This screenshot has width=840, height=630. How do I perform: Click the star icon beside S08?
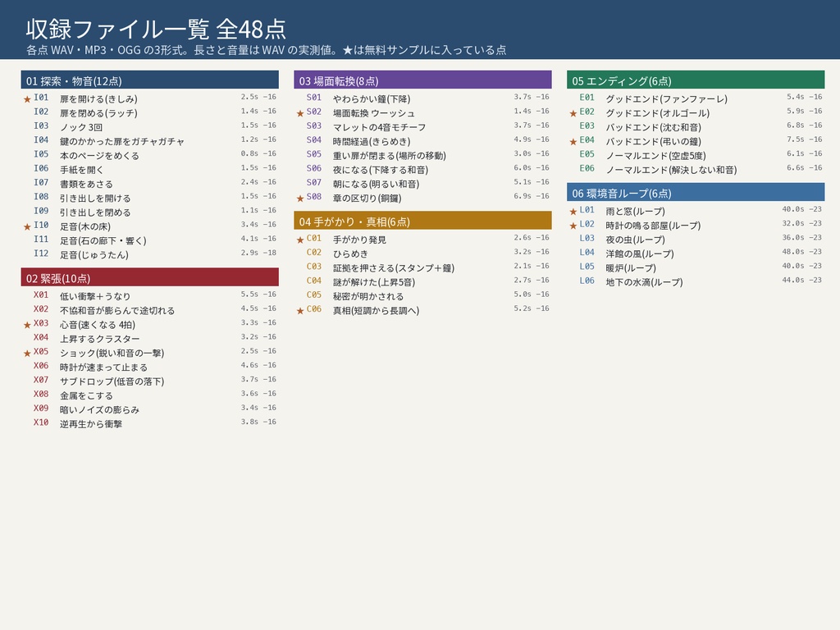[x=300, y=199]
